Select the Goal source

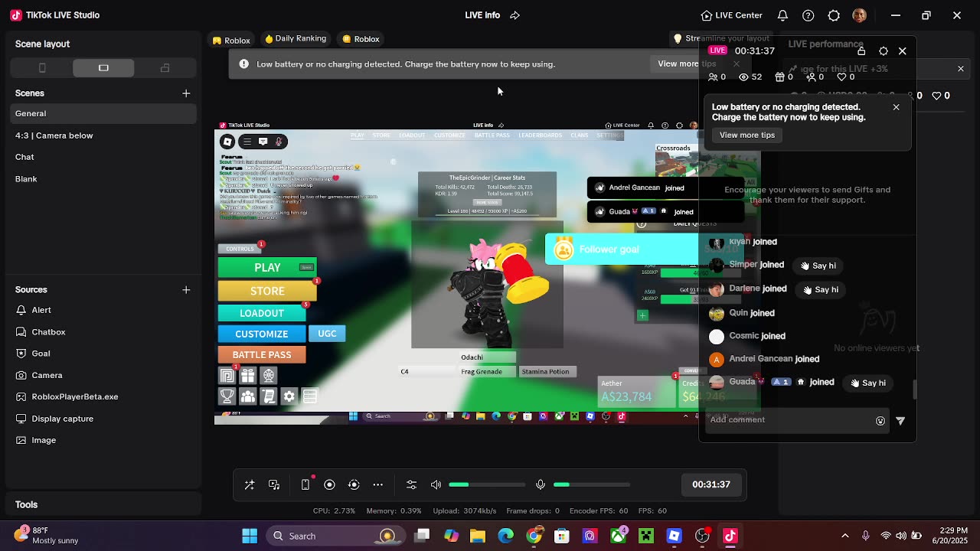click(x=103, y=354)
